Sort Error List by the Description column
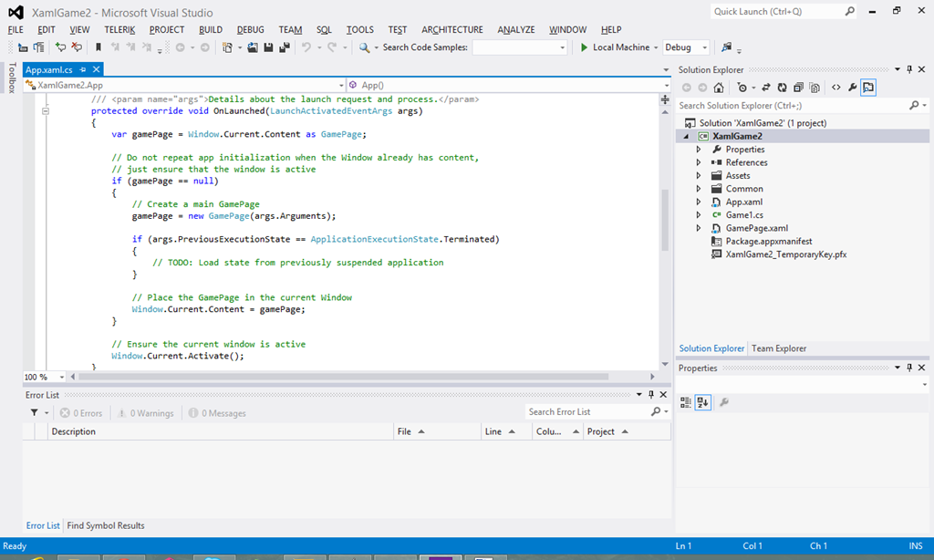The height and width of the screenshot is (560, 934). pyautogui.click(x=221, y=431)
